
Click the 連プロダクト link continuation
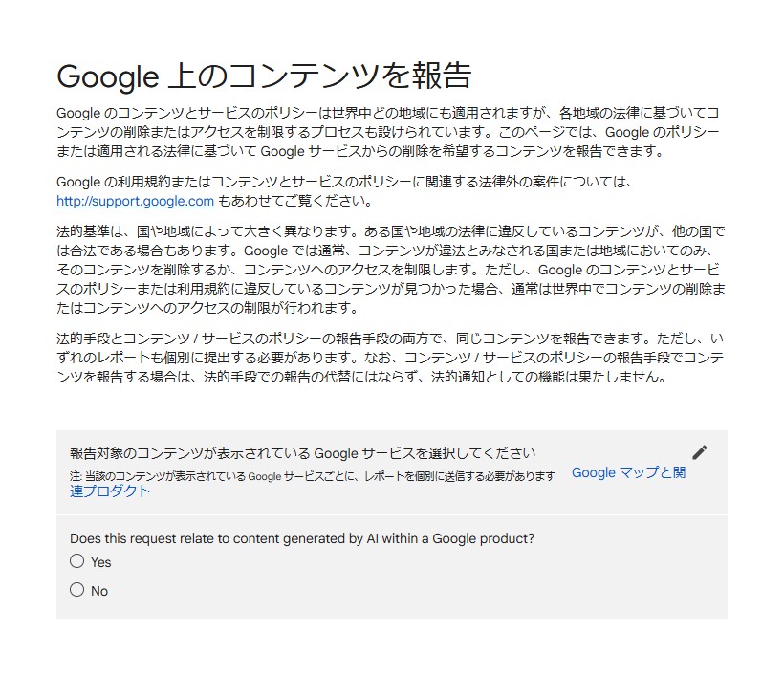(110, 491)
